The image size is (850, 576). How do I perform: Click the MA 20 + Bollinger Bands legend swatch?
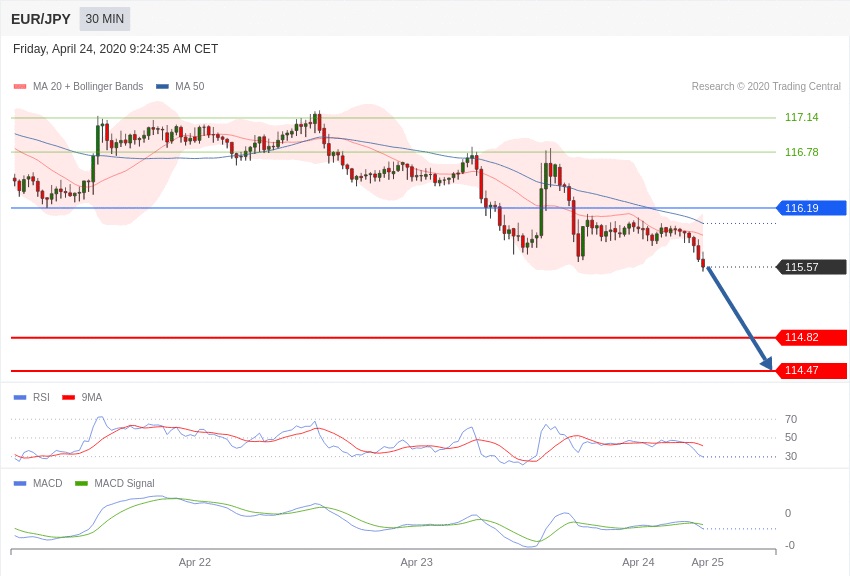click(x=20, y=86)
